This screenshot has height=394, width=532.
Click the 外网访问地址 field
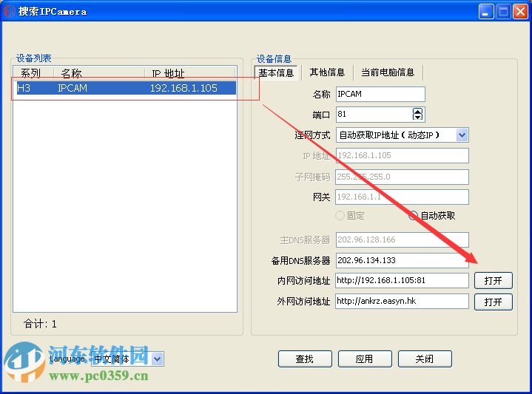403,301
